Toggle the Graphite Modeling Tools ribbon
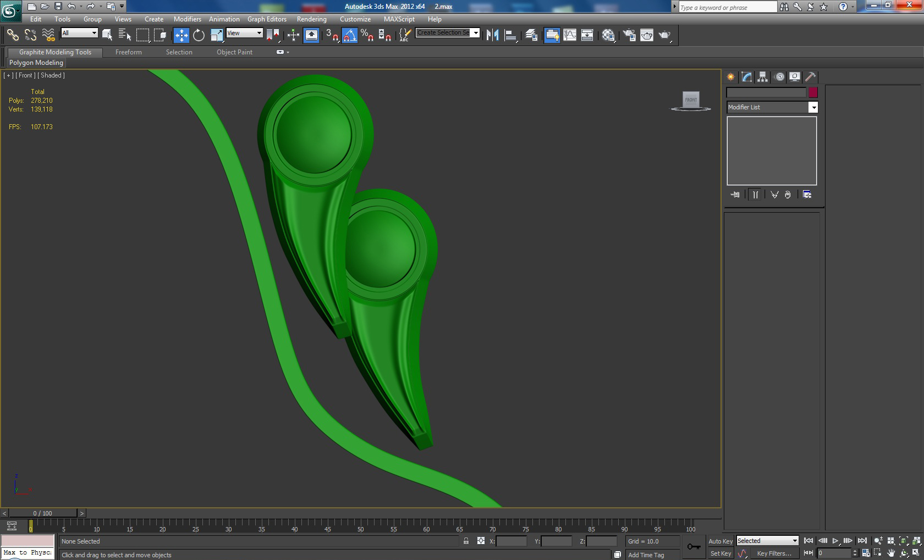The image size is (924, 560). click(x=552, y=35)
